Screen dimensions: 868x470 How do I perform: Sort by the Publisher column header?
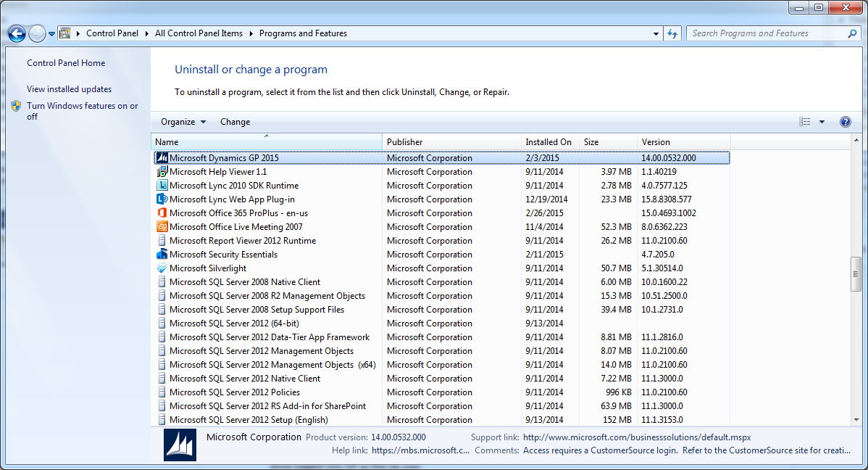tap(451, 142)
